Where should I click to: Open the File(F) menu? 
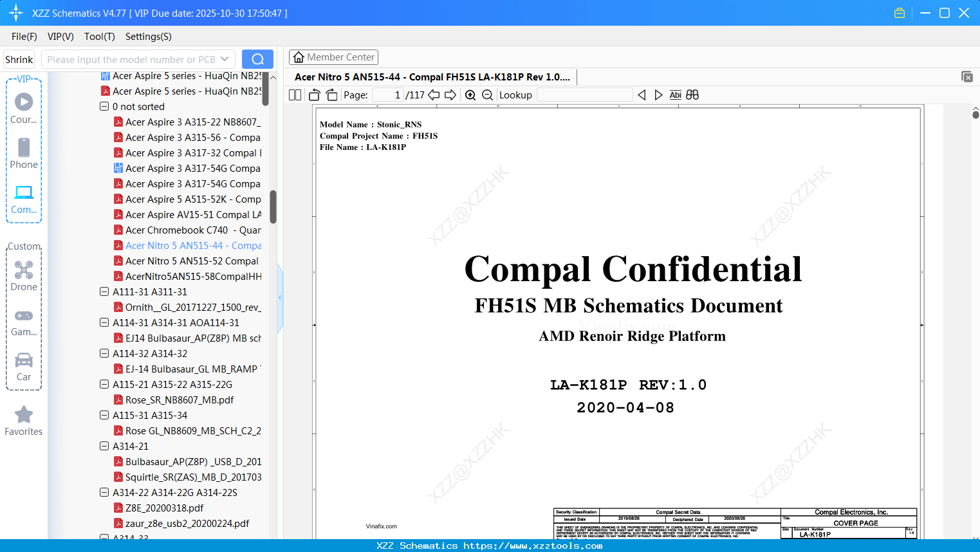tap(24, 37)
